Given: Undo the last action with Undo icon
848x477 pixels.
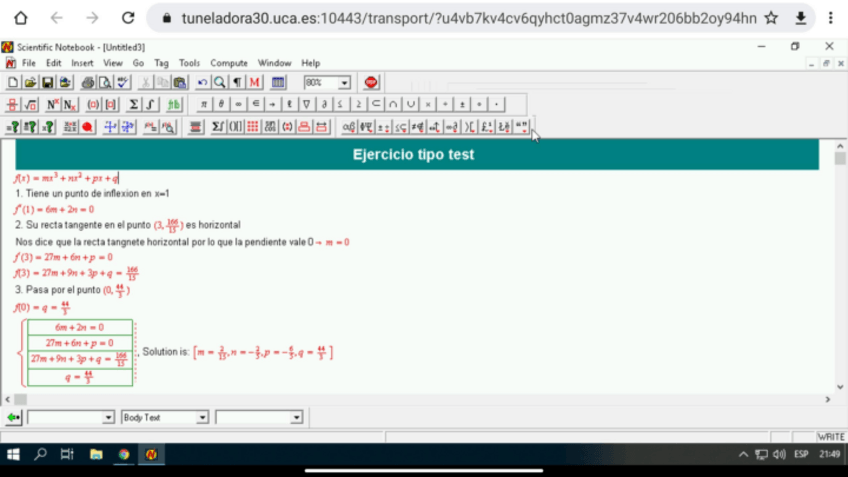Looking at the screenshot, I should 202,82.
